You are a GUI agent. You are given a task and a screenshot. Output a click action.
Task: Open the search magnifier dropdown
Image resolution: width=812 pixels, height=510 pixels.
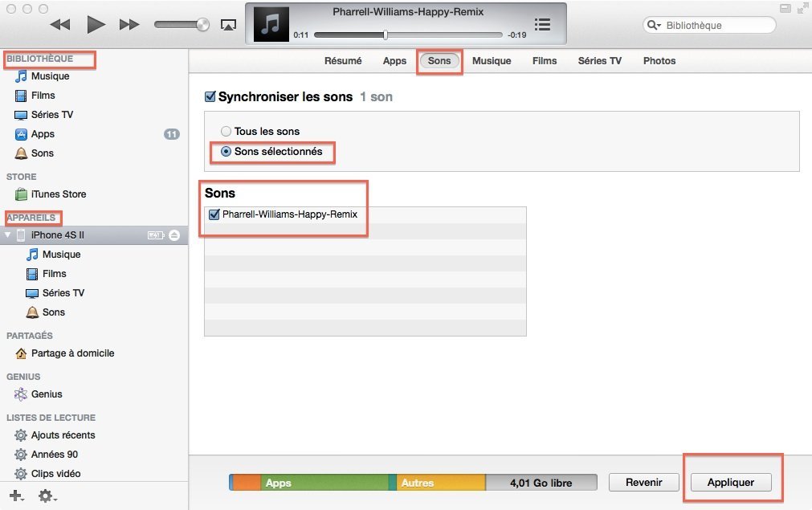[654, 25]
